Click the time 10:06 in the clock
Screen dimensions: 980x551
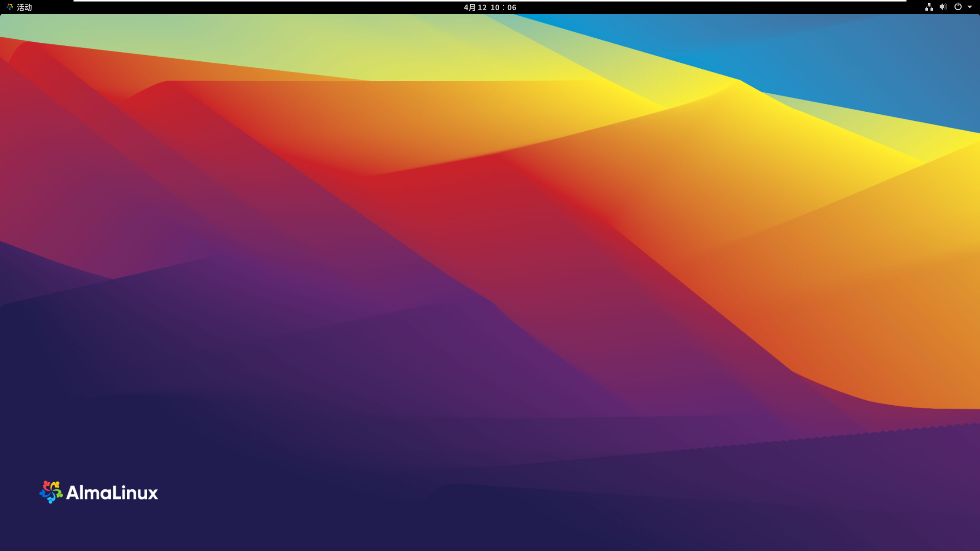(x=503, y=7)
